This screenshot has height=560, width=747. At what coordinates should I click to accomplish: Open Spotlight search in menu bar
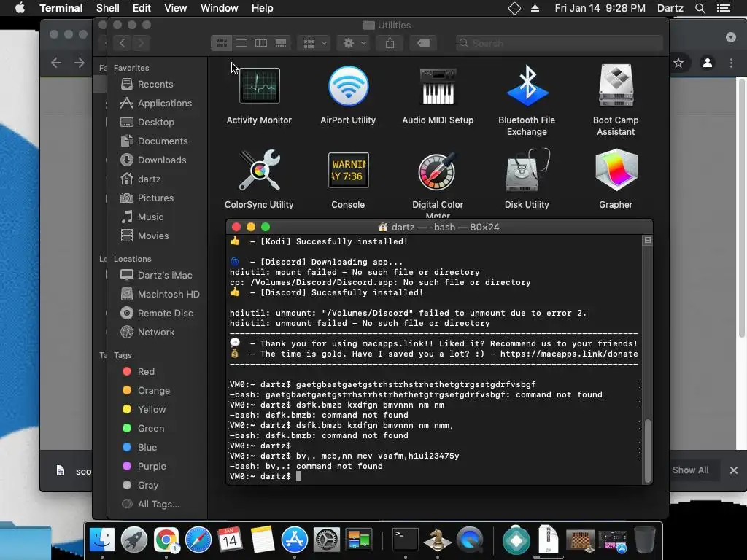pos(700,8)
